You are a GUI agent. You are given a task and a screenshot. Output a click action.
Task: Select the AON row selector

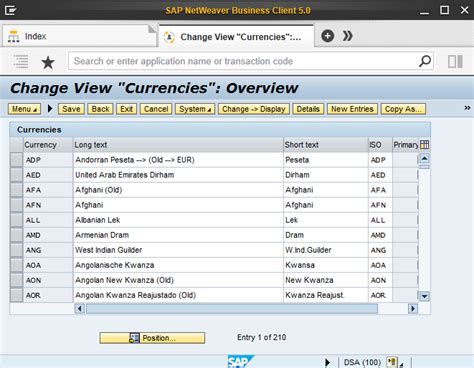coord(16,280)
